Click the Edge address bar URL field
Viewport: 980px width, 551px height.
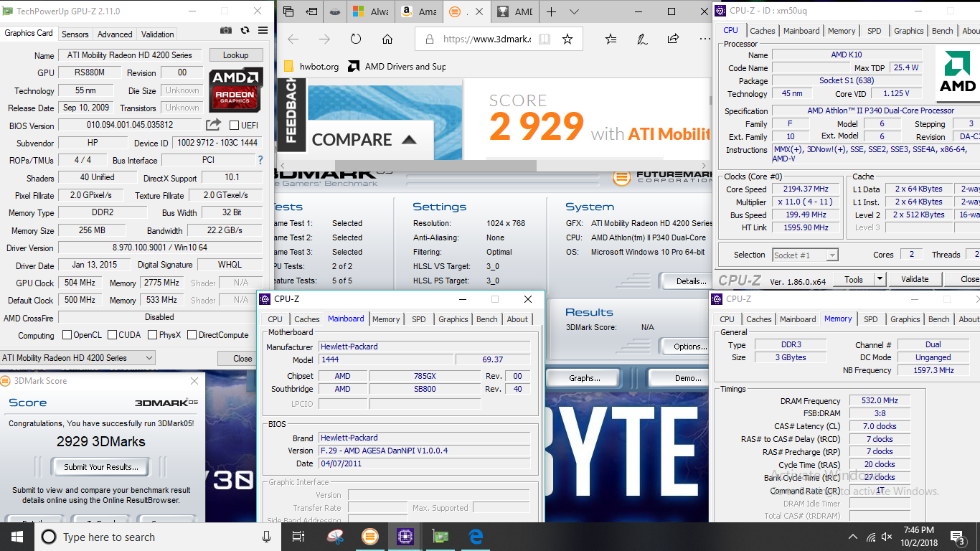click(486, 39)
